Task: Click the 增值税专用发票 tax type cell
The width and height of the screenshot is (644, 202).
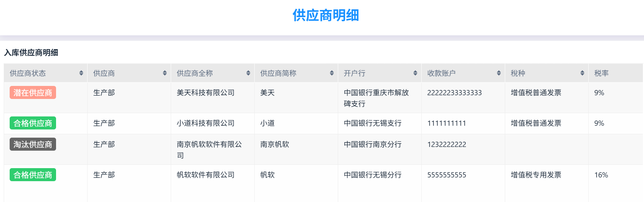Action: point(536,175)
